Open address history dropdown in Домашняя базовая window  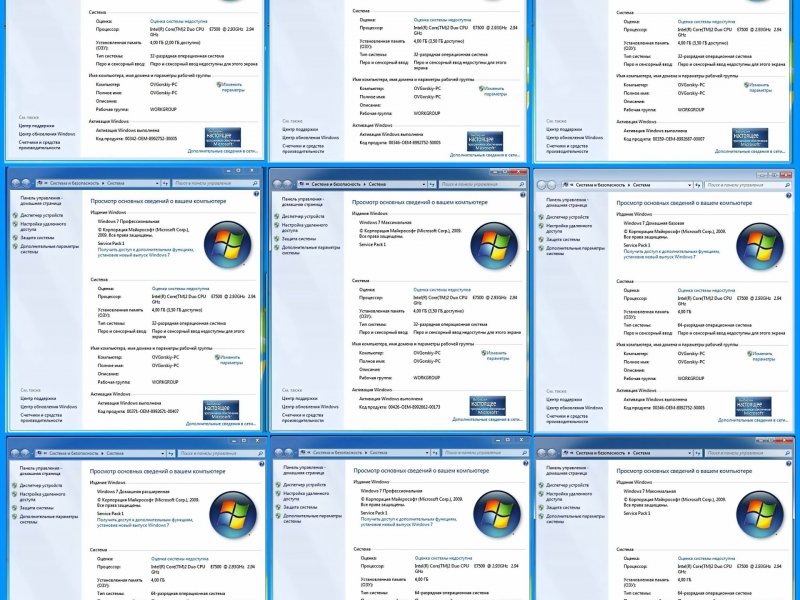pos(690,185)
